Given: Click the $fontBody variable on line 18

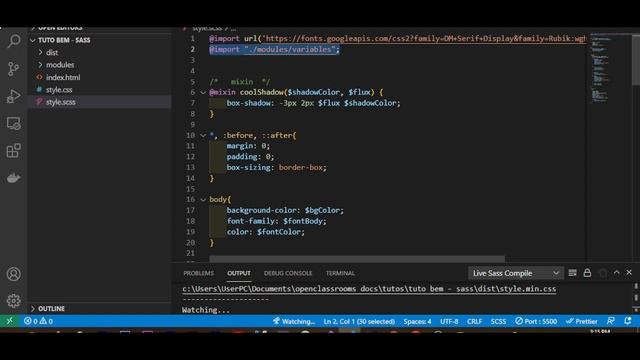Looking at the screenshot, I should [303, 221].
